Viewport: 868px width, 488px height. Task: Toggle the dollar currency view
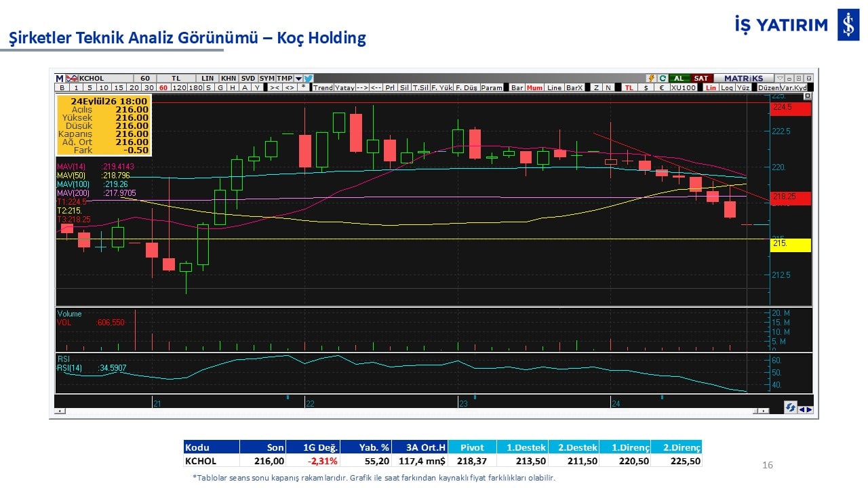click(646, 87)
